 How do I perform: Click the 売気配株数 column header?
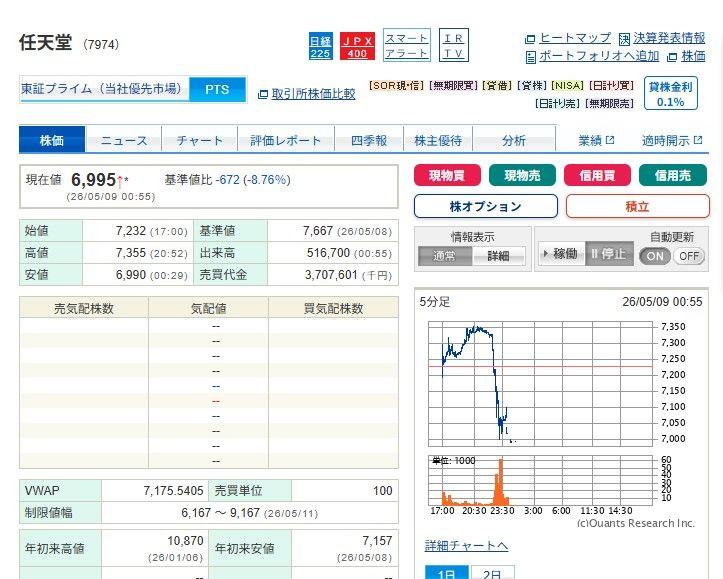[x=84, y=308]
